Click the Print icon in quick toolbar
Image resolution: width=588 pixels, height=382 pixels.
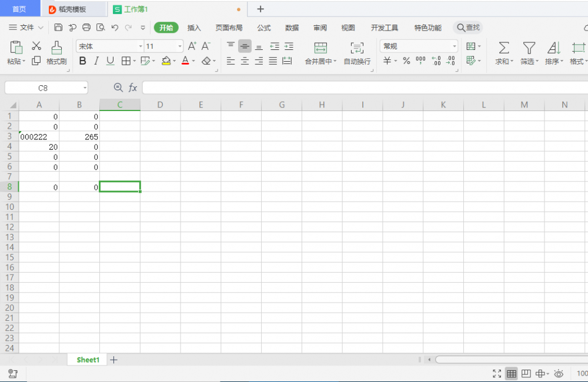tap(86, 27)
